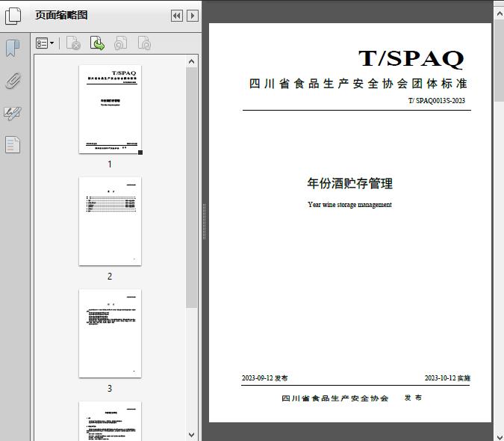Click the thumbnail pane scrollbar thumb
Screen dimensions: 504x441
point(192,188)
